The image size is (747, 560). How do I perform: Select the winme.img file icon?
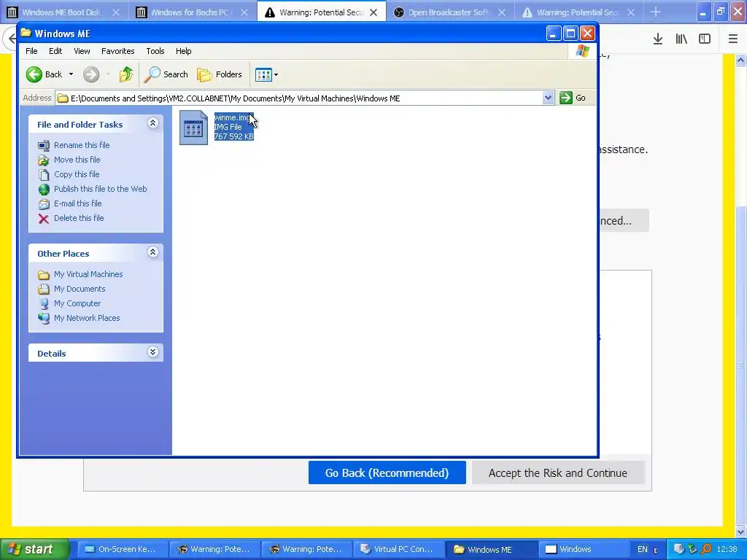(x=193, y=127)
